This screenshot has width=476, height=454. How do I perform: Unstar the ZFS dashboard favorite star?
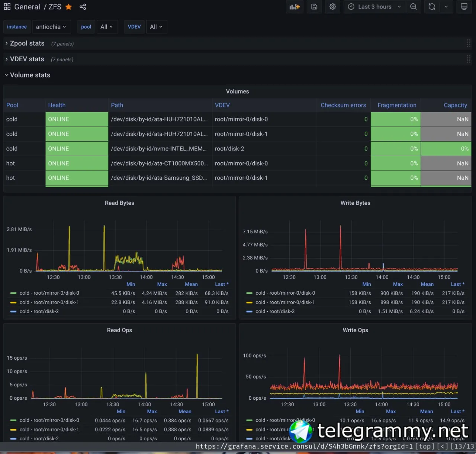[x=68, y=7]
